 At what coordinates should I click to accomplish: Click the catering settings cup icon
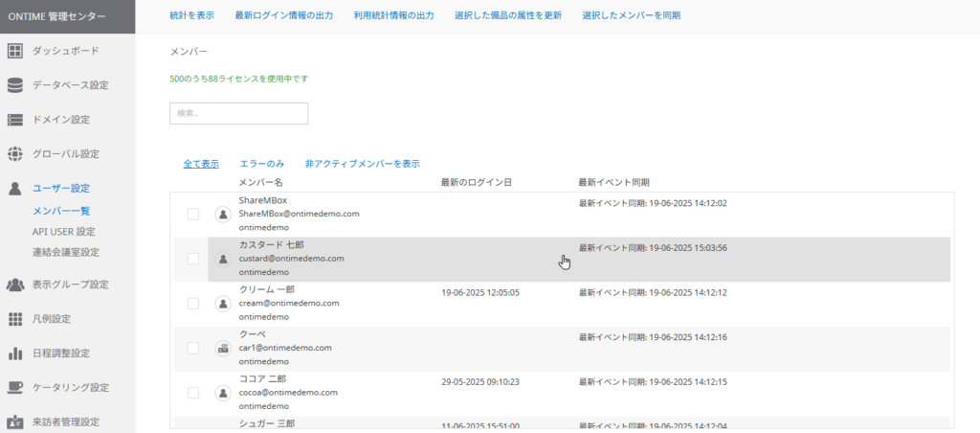coord(15,387)
